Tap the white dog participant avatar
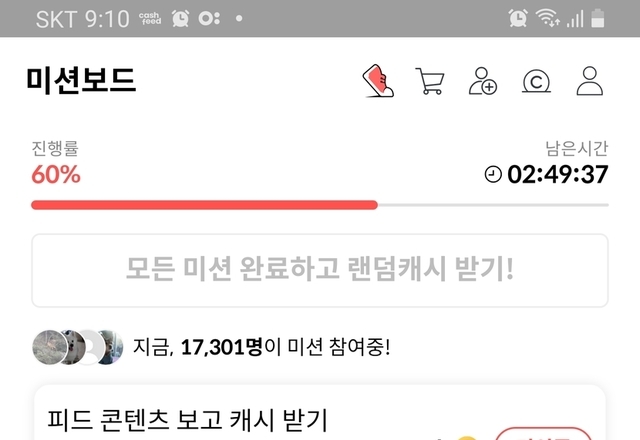640x440 pixels. point(75,347)
